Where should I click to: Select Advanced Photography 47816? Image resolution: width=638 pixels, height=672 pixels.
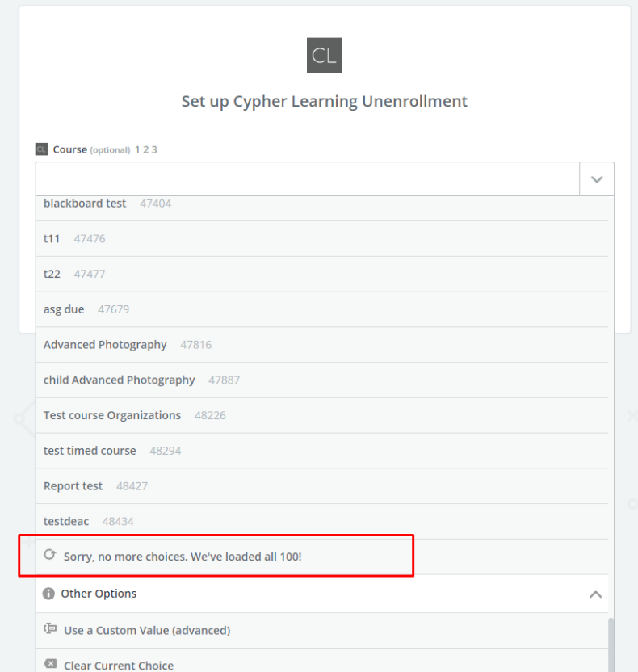pos(322,345)
